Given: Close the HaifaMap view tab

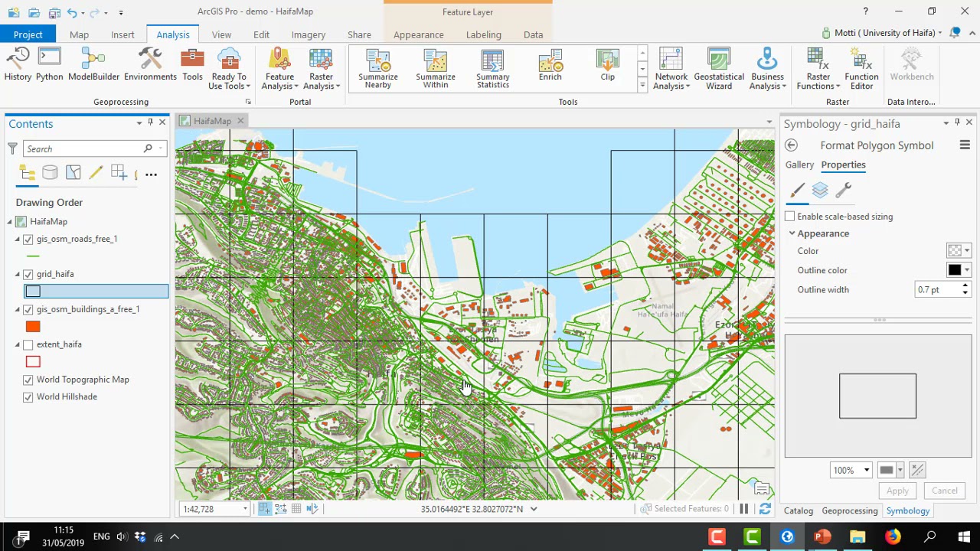Looking at the screenshot, I should click(240, 121).
